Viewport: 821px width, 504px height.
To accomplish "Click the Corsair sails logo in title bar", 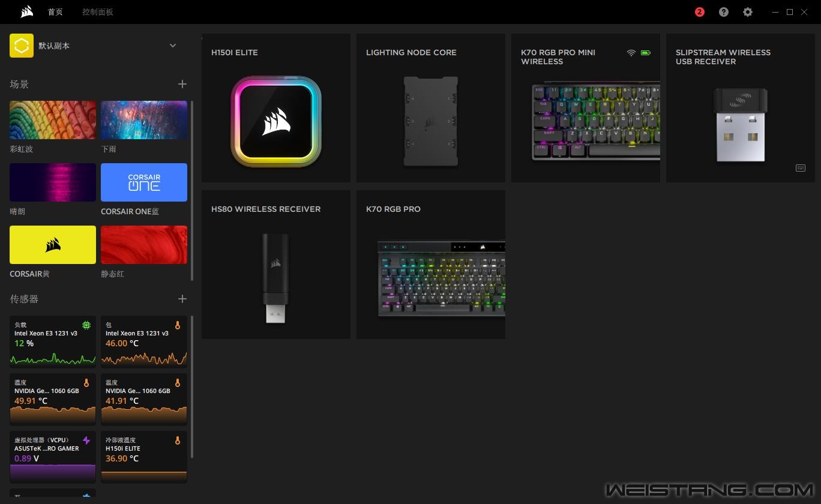I will [x=26, y=11].
